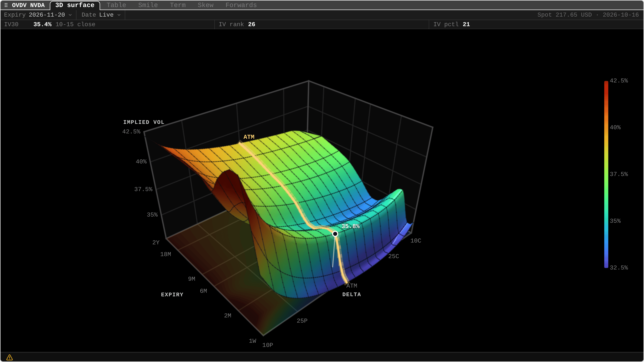Click the orange ATM label atop surface

(x=249, y=137)
